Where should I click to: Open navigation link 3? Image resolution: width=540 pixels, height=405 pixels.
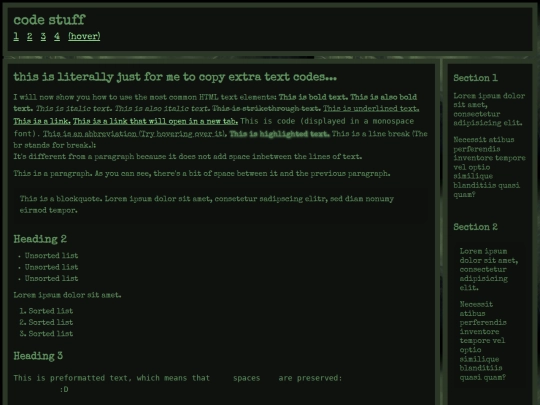[x=43, y=37]
